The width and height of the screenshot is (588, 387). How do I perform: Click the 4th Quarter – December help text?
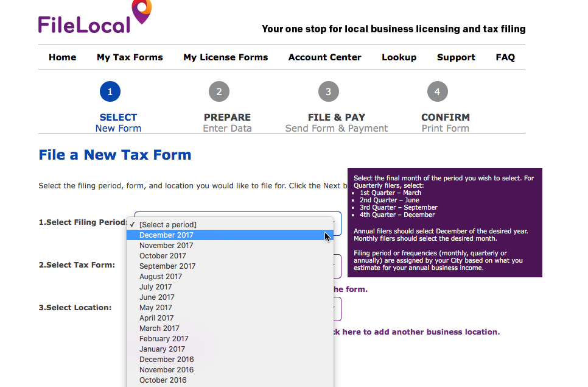click(x=397, y=215)
